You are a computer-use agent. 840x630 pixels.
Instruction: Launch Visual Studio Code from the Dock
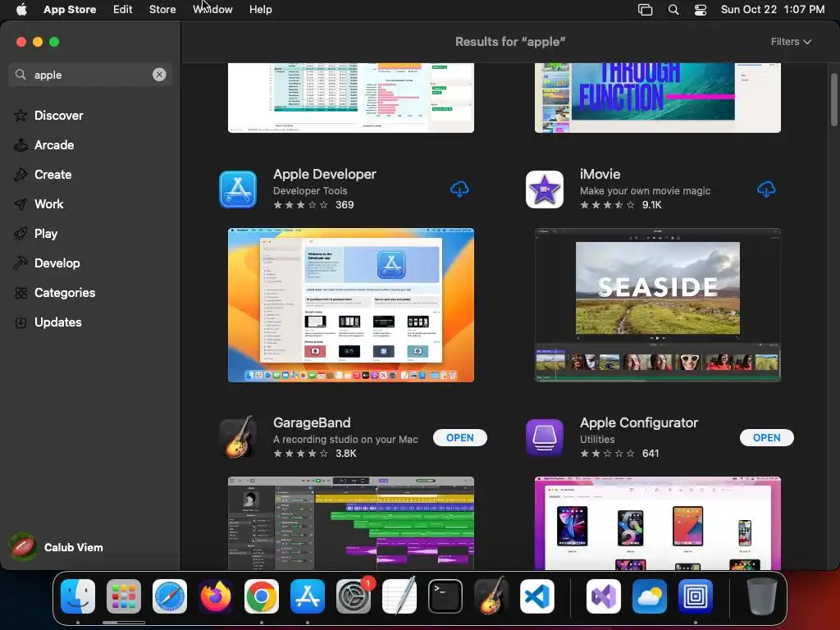pos(536,596)
